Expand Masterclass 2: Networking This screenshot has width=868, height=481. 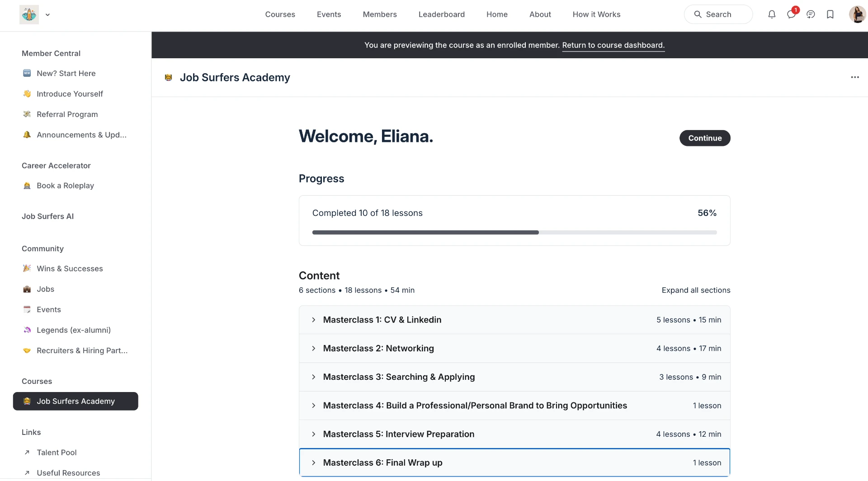point(514,348)
